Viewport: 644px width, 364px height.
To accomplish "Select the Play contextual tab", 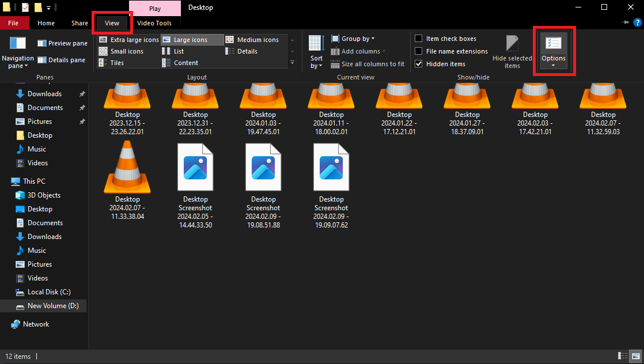I will click(155, 9).
